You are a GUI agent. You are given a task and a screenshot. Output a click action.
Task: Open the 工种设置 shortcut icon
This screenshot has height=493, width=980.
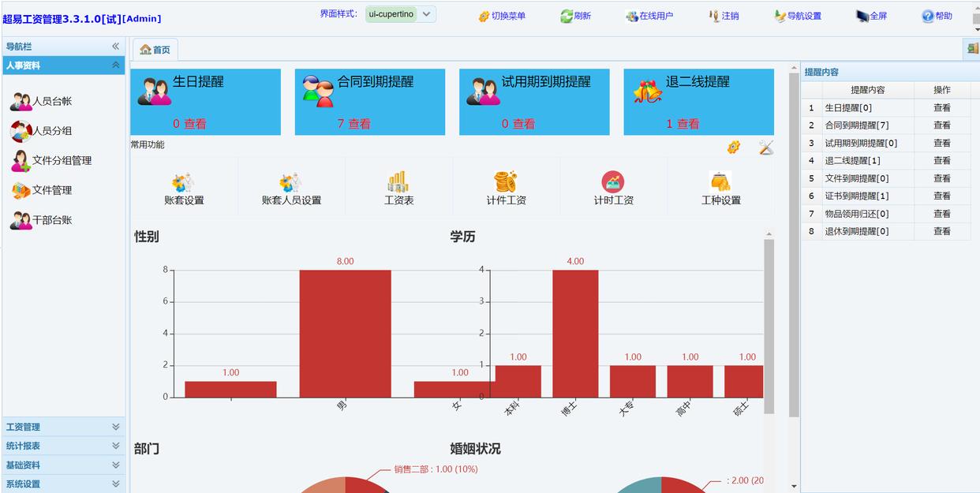pos(720,183)
